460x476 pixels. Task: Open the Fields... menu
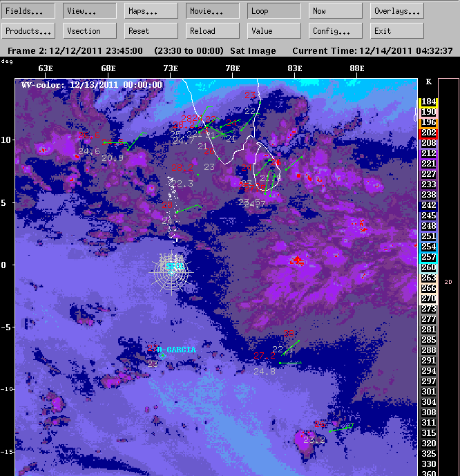[x=29, y=11]
